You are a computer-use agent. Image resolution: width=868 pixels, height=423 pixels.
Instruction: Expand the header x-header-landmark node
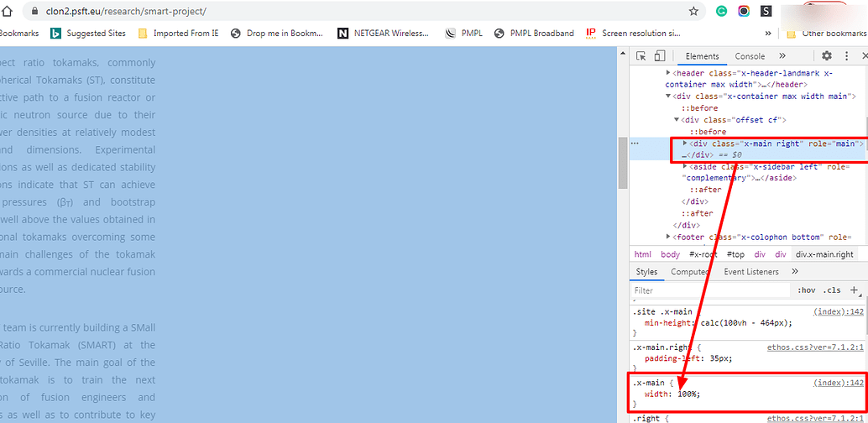668,72
